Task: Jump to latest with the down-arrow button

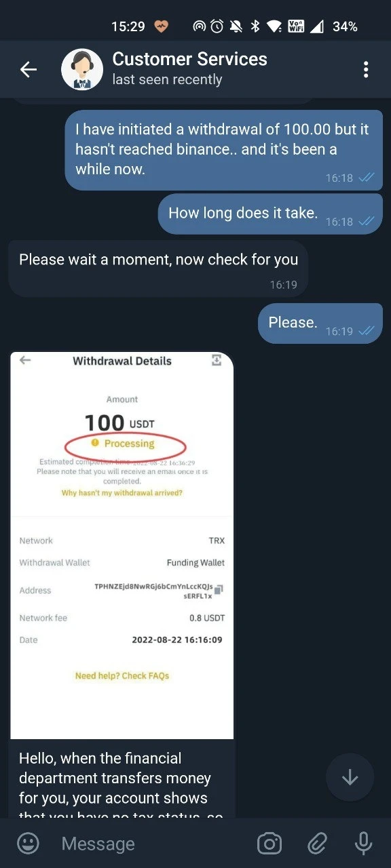Action: click(x=350, y=777)
